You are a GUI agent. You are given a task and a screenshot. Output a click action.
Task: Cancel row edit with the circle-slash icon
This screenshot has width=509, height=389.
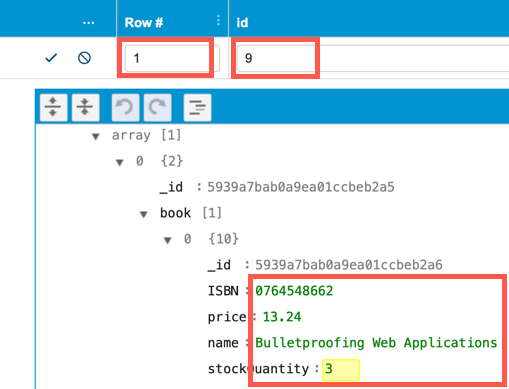click(84, 58)
